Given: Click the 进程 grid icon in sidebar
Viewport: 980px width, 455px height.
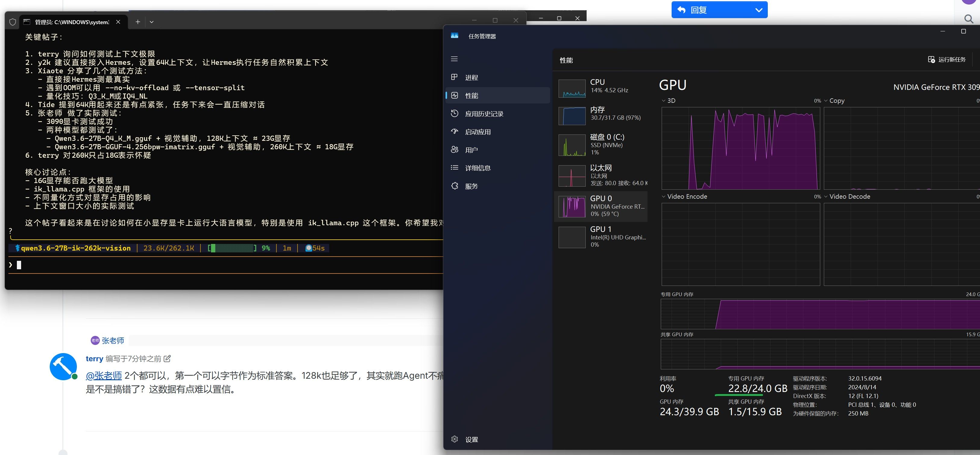Looking at the screenshot, I should [x=454, y=77].
